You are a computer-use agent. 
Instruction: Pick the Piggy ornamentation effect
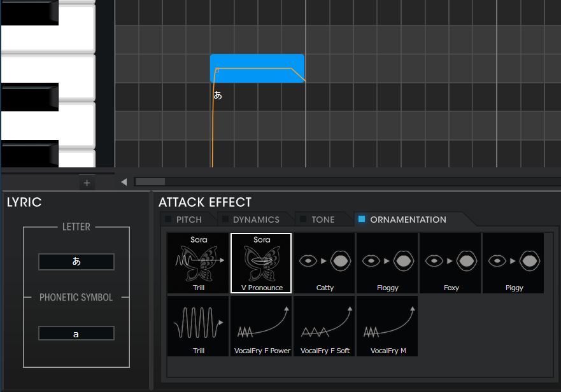pos(513,263)
